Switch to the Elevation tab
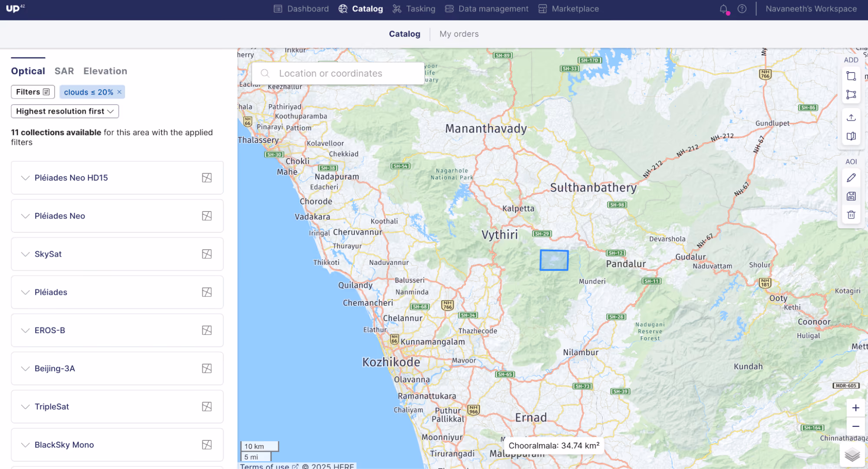 (x=105, y=71)
